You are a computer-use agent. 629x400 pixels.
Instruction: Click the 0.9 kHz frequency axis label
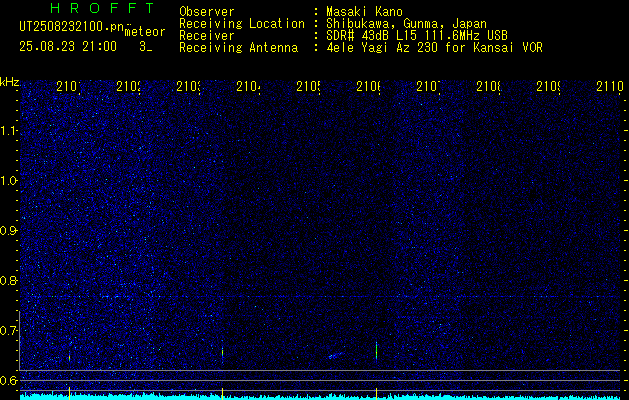pyautogui.click(x=9, y=231)
